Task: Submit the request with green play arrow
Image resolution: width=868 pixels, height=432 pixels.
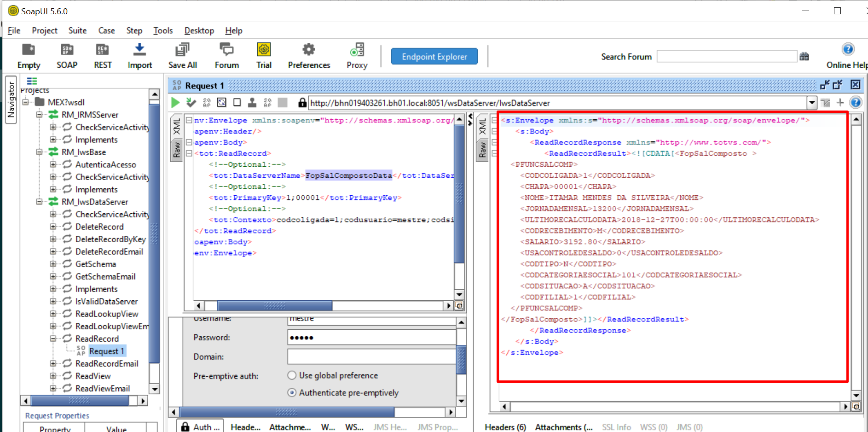Action: [x=175, y=102]
